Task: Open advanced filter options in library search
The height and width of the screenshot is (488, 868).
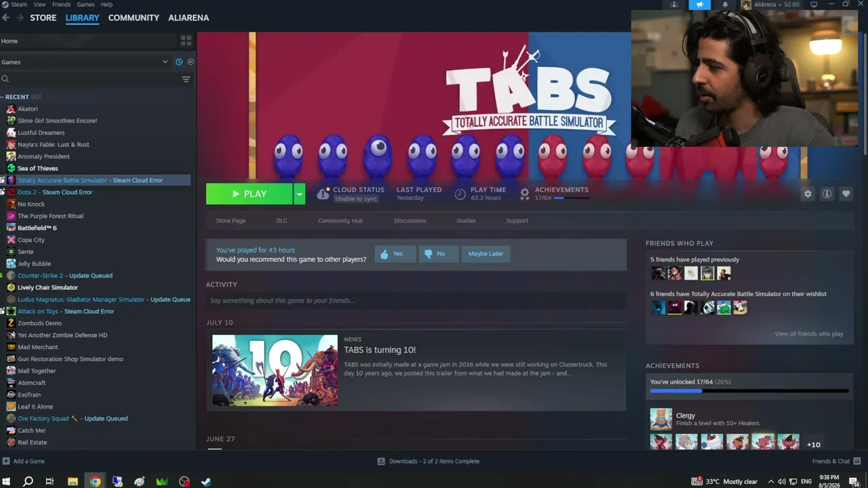Action: [186, 79]
